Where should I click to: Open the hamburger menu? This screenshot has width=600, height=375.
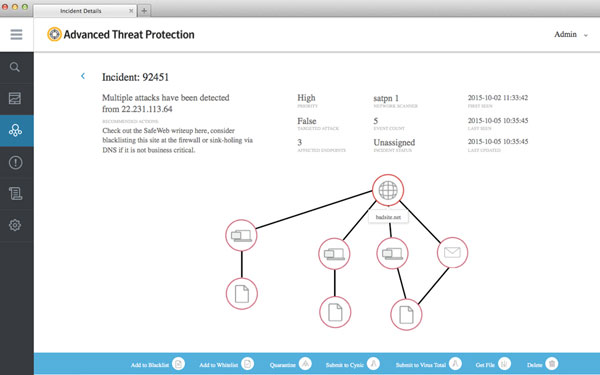(x=16, y=34)
